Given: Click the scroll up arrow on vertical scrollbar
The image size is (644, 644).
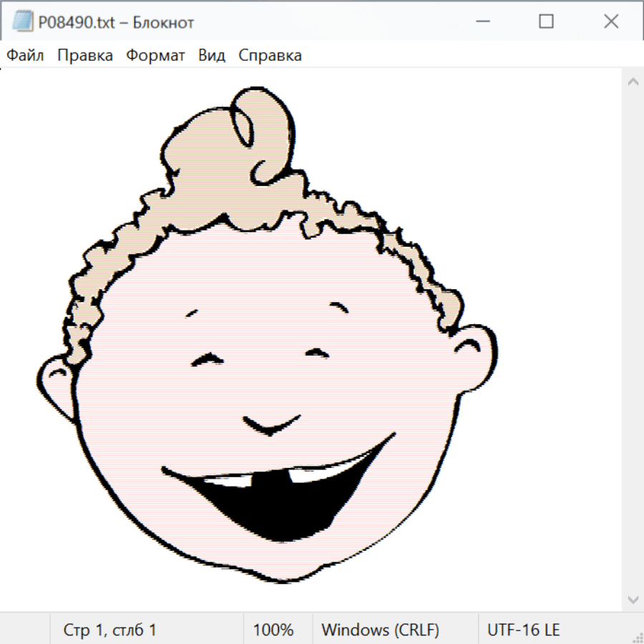Looking at the screenshot, I should pyautogui.click(x=633, y=82).
